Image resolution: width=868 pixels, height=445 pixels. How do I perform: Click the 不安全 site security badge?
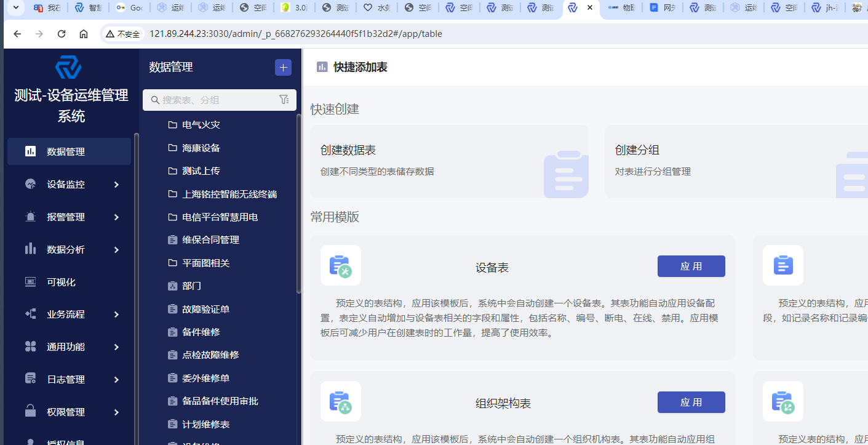click(122, 34)
